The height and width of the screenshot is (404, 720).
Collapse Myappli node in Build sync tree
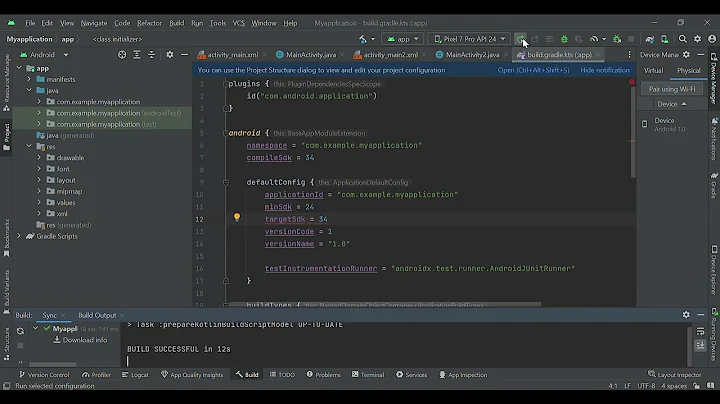pyautogui.click(x=36, y=329)
